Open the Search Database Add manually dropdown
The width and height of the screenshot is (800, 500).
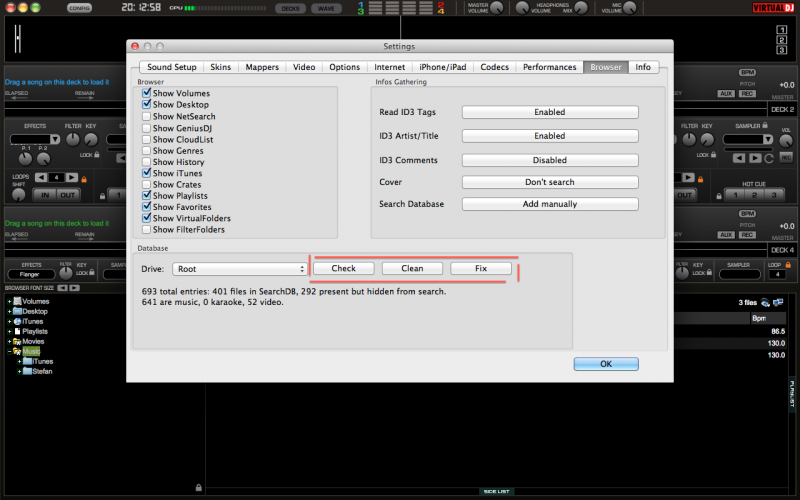[x=550, y=204]
